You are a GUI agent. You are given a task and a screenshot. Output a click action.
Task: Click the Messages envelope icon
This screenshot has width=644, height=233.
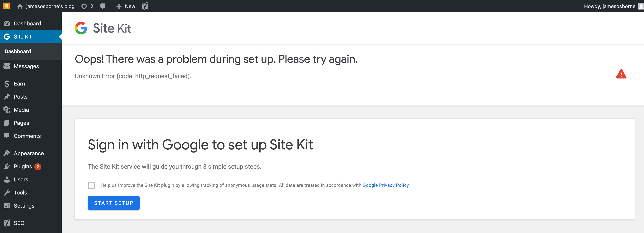pyautogui.click(x=7, y=66)
